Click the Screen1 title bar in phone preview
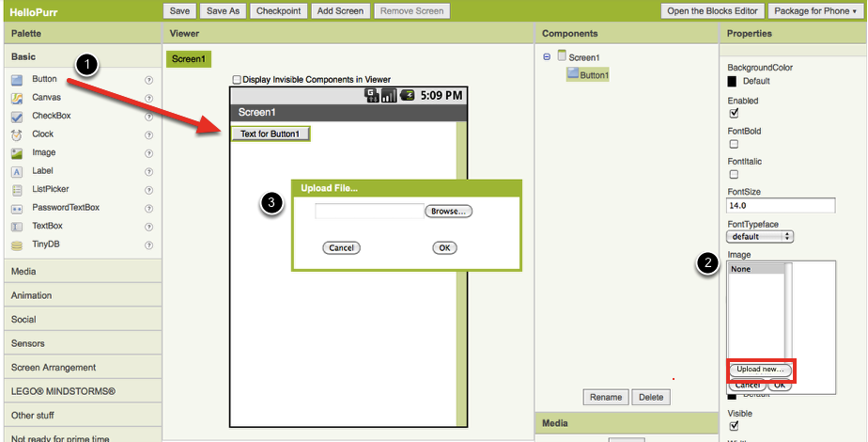This screenshot has height=442, width=868. point(349,113)
